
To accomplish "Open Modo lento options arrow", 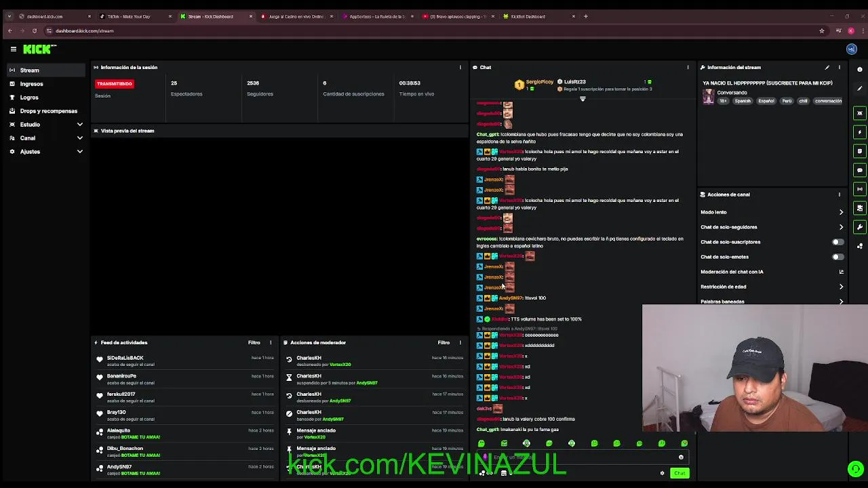I will 841,212.
